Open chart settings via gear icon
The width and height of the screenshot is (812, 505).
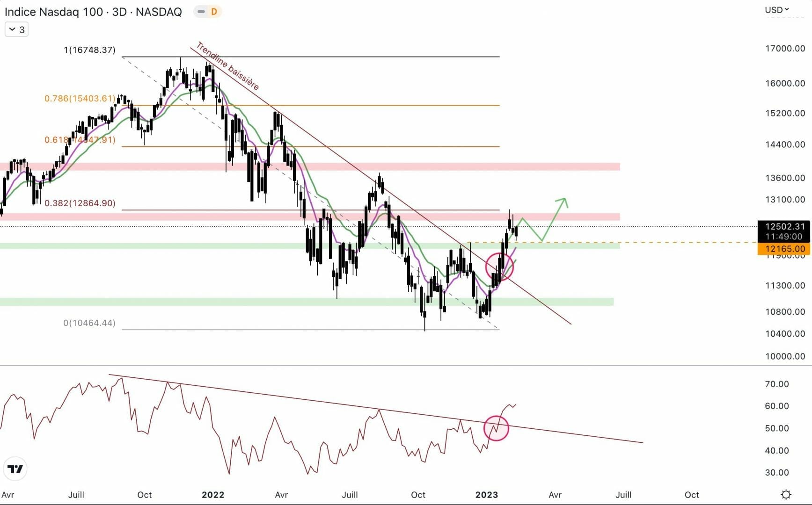786,494
